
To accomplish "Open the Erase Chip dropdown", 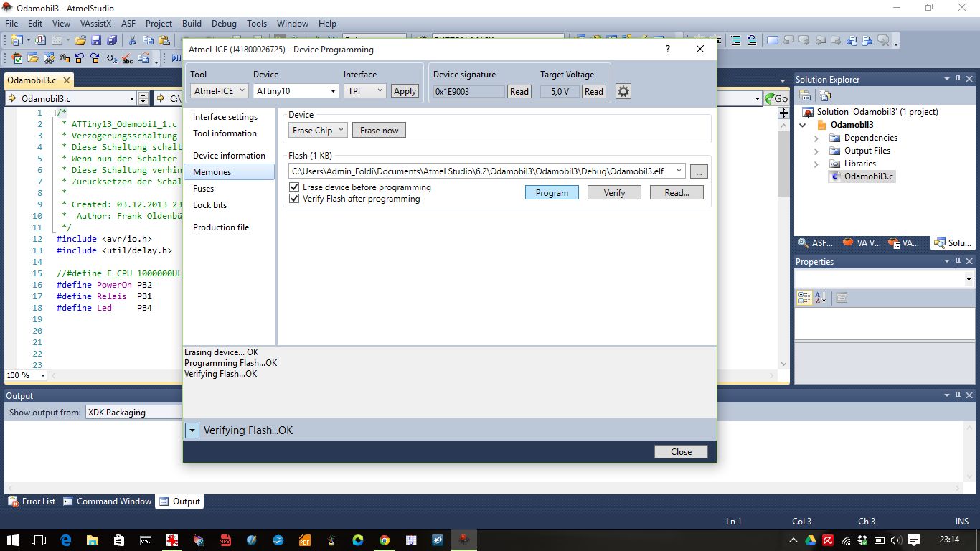I will pyautogui.click(x=319, y=131).
